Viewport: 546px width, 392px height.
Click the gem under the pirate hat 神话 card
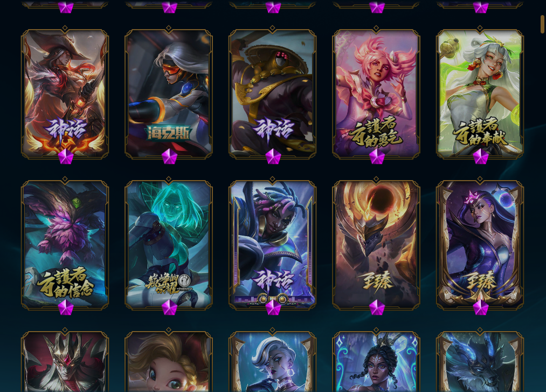[x=65, y=156]
